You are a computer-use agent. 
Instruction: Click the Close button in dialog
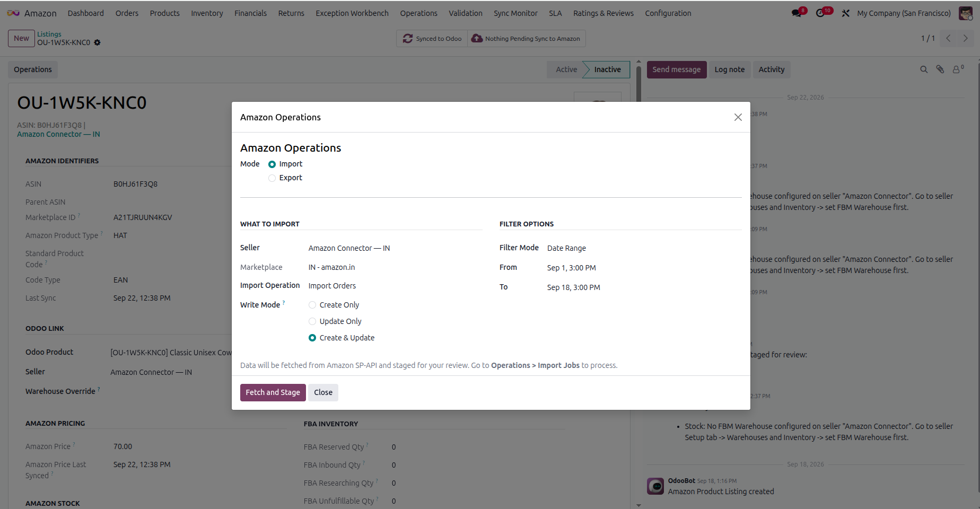tap(323, 392)
